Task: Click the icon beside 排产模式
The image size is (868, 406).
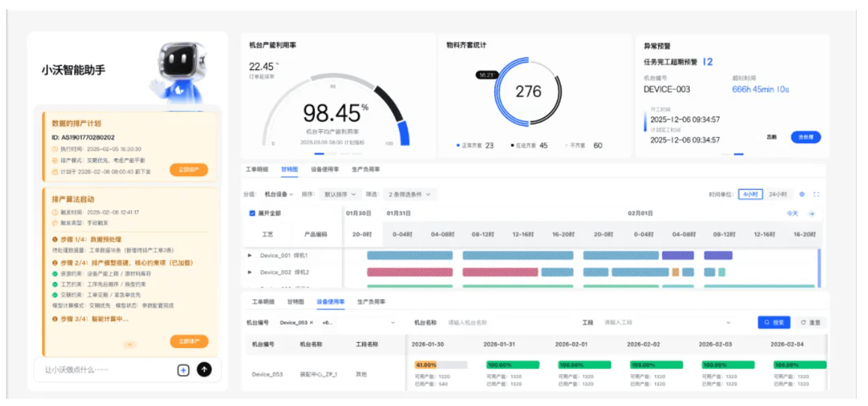Action: [x=55, y=160]
